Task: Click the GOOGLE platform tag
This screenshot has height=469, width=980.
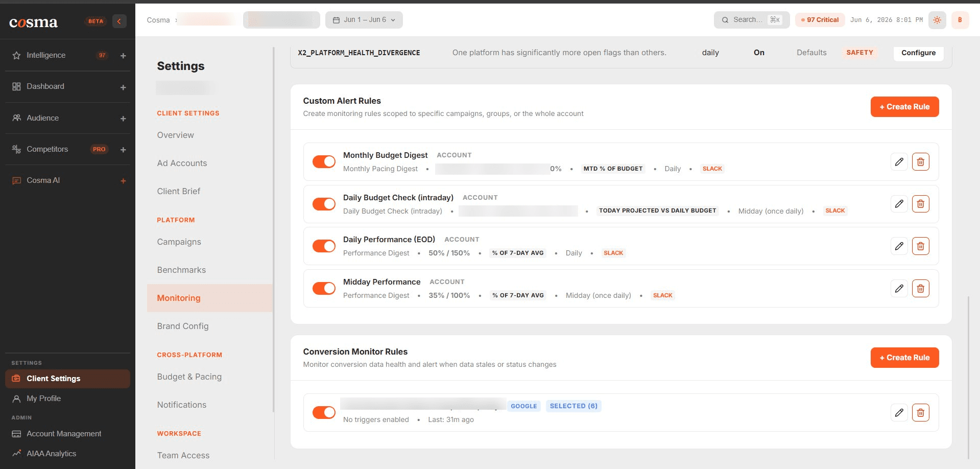Action: 524,406
